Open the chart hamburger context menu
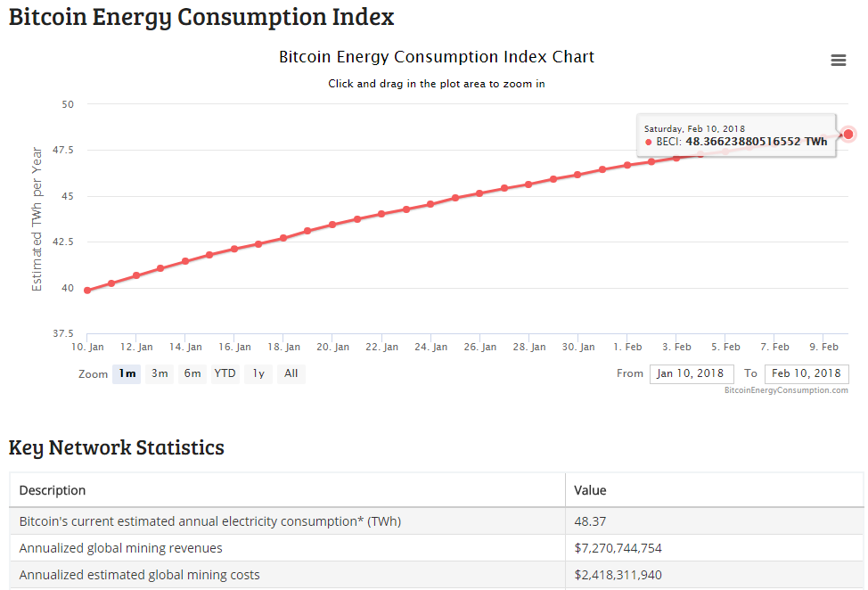Image resolution: width=868 pixels, height=590 pixels. pyautogui.click(x=838, y=60)
